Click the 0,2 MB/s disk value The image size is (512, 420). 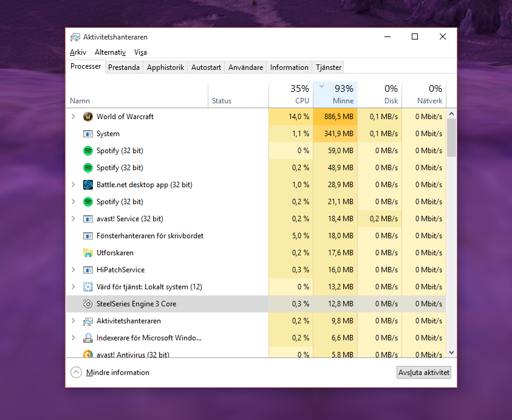coord(384,219)
